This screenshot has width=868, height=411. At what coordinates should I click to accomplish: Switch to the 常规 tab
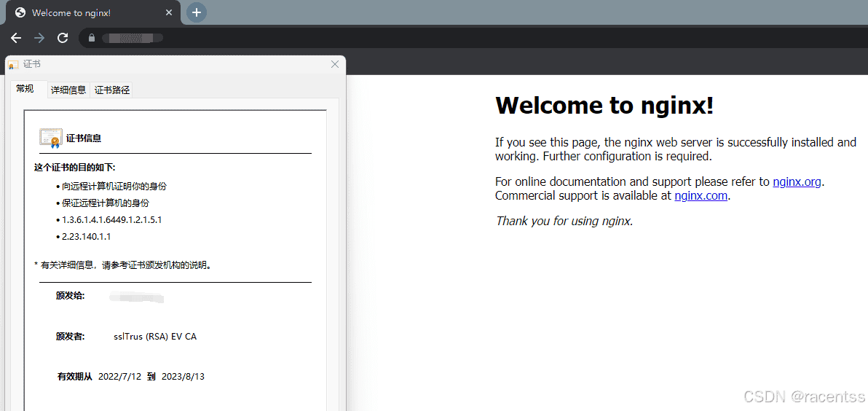coord(25,89)
